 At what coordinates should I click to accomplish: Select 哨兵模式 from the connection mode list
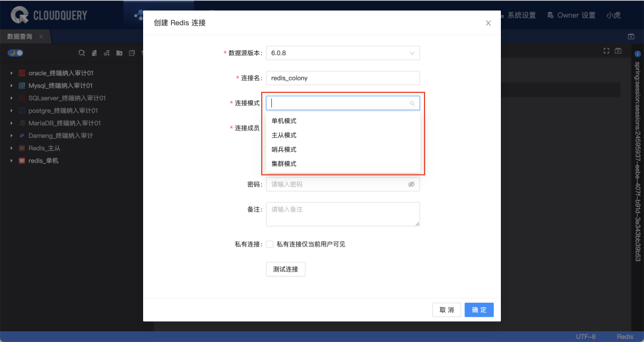[x=343, y=150]
